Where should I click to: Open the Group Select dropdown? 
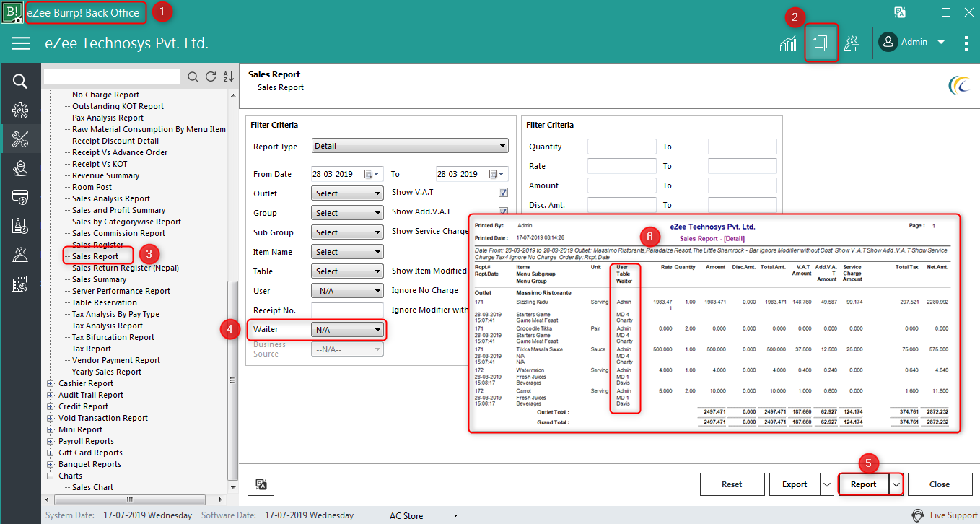[347, 213]
